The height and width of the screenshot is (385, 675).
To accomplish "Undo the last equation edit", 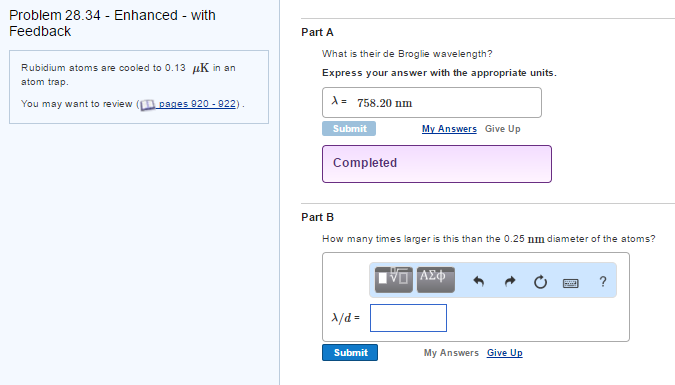I will (x=479, y=282).
